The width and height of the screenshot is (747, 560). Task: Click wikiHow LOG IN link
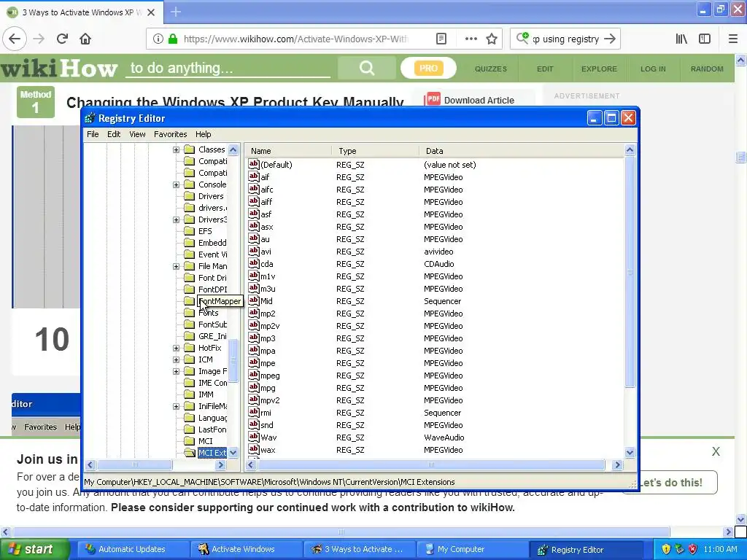pos(653,69)
